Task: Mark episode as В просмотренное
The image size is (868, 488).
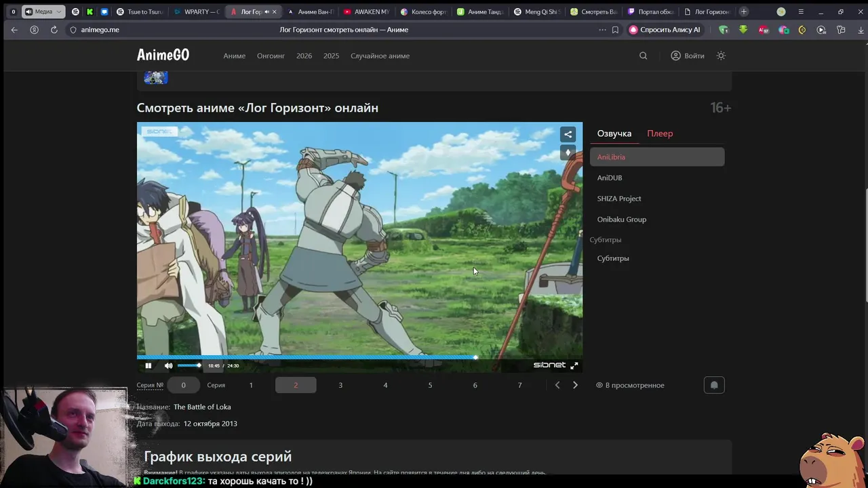Action: point(630,385)
